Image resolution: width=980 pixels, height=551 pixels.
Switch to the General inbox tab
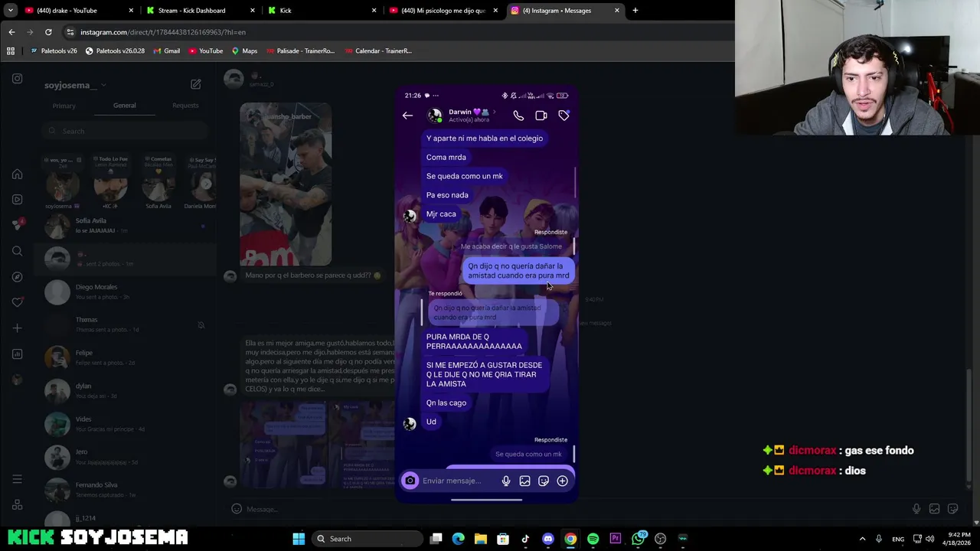point(124,106)
